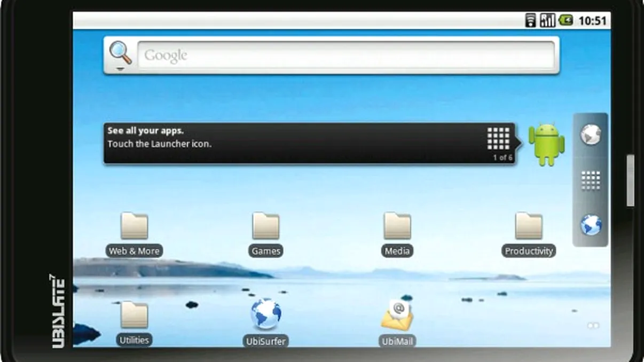Tap the Wi-Fi status icon
Screen dimensions: 644x362
530,21
